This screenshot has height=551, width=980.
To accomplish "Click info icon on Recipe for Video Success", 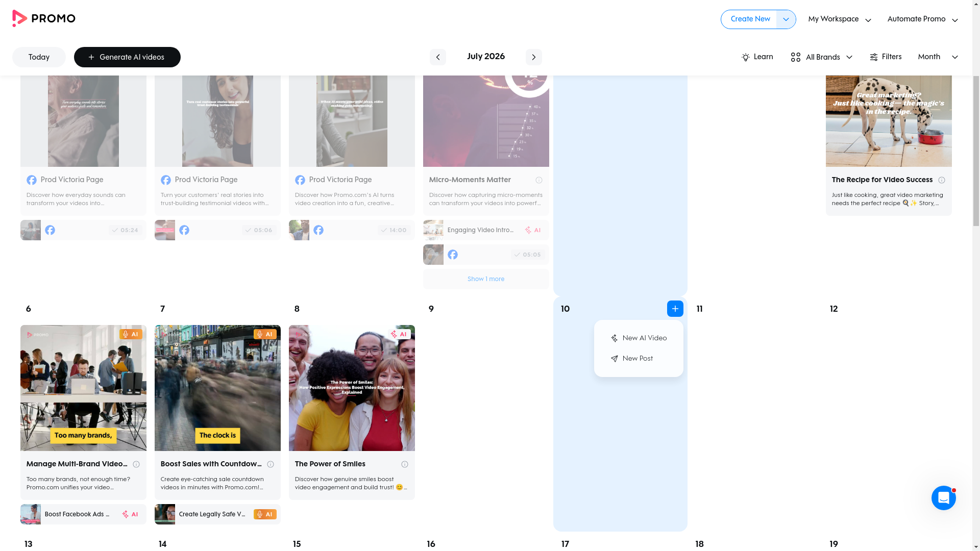I will click(x=941, y=180).
